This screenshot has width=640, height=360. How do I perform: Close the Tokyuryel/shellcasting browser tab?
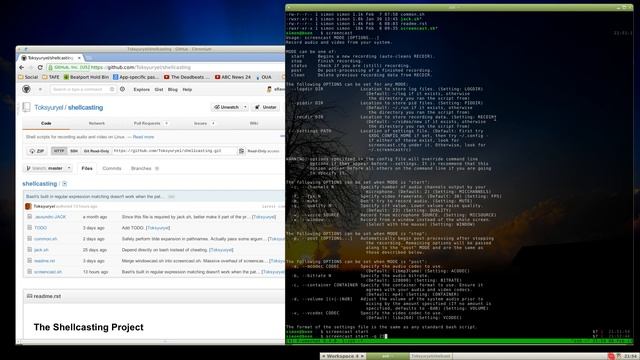click(80, 58)
